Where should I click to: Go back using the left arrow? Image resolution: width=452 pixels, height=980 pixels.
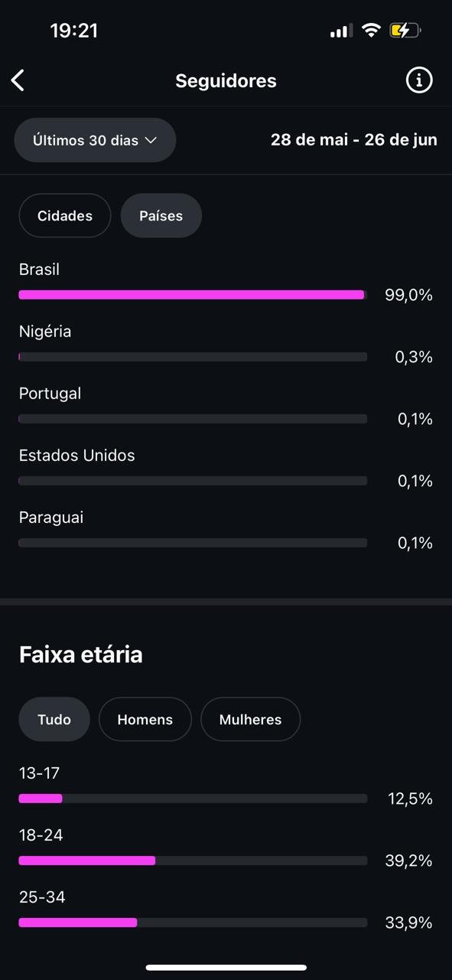coord(18,80)
